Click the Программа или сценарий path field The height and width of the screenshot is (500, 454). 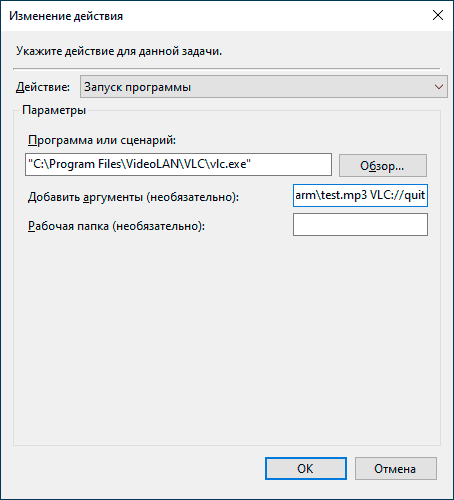click(178, 164)
